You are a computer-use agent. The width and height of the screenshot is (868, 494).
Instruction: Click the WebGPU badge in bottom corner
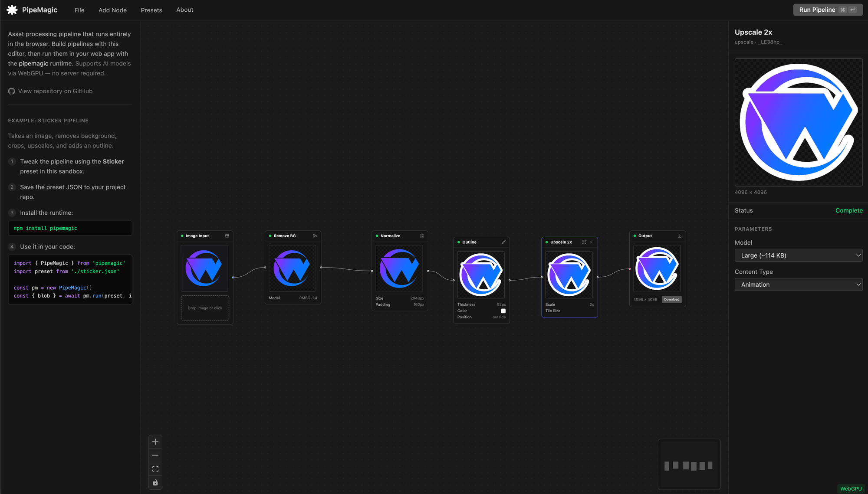851,489
